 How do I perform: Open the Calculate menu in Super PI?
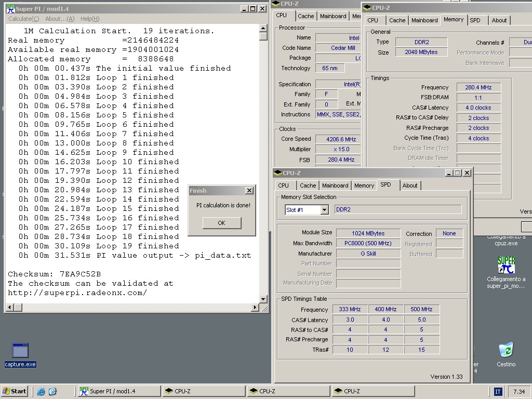[x=23, y=19]
